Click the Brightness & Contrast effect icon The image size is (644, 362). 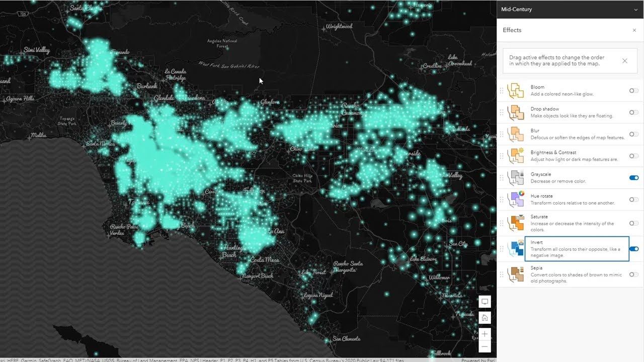[516, 156]
